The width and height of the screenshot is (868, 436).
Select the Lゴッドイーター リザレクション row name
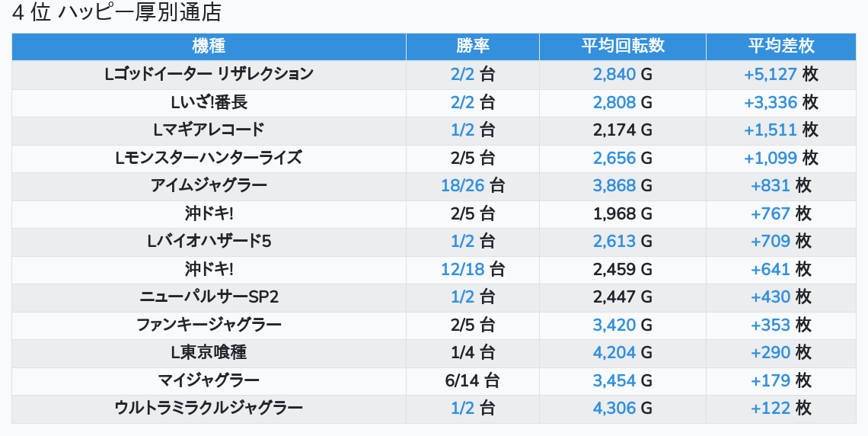pyautogui.click(x=209, y=74)
